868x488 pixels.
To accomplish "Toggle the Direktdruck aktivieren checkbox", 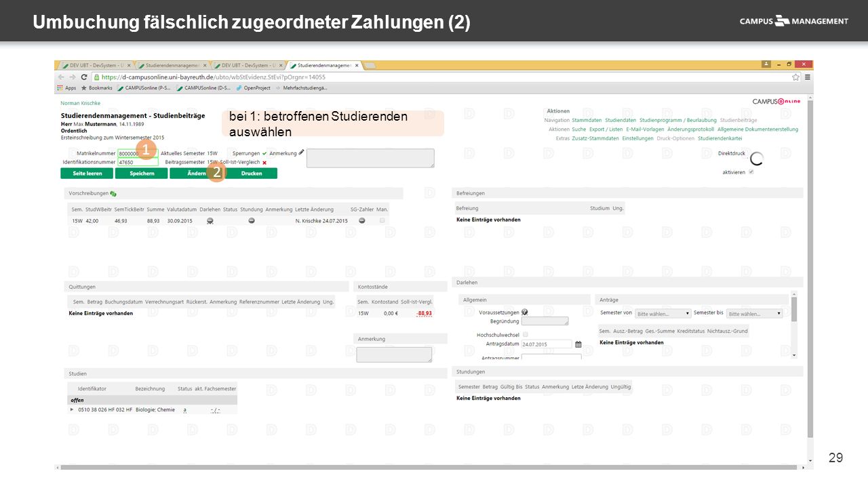I will pos(751,172).
